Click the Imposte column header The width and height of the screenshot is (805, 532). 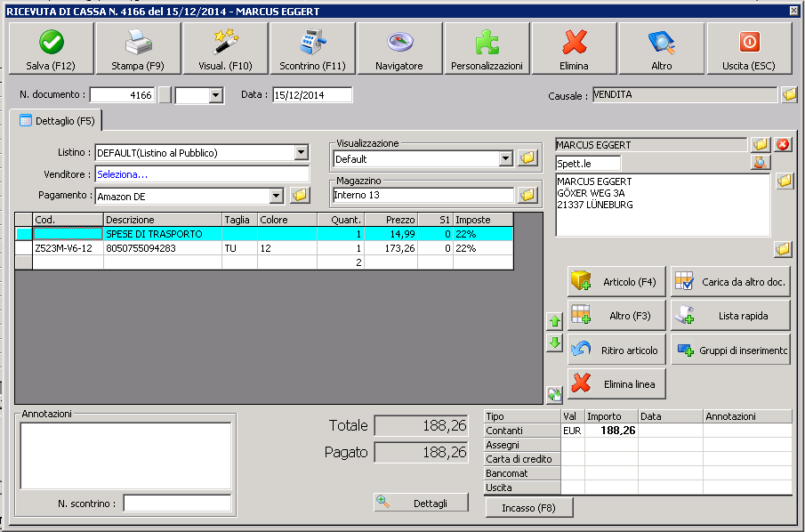483,219
